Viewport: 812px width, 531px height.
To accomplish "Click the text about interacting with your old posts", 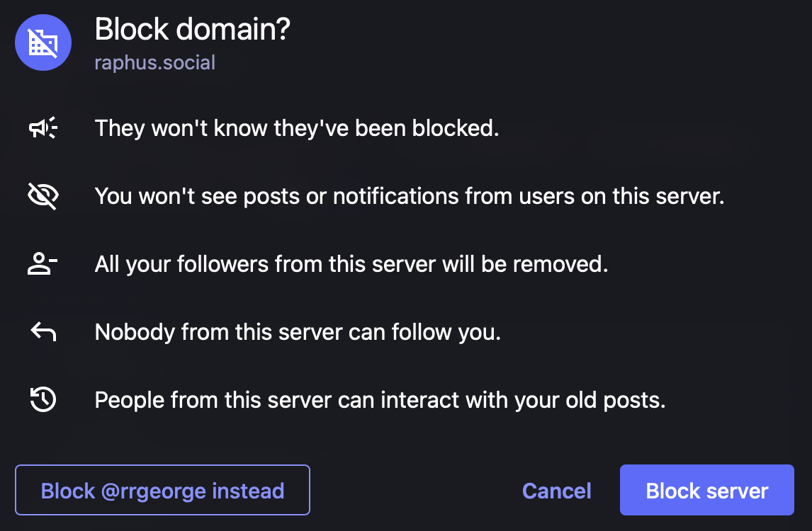I will 380,400.
